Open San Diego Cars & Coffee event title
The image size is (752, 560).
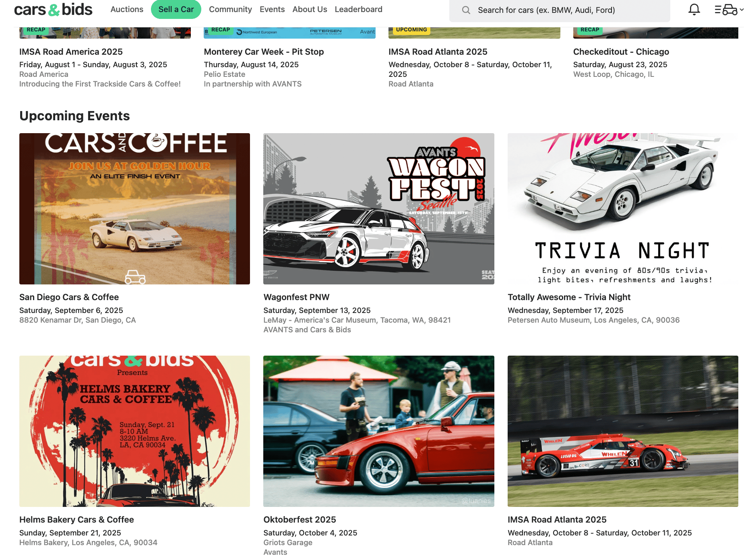tap(69, 297)
